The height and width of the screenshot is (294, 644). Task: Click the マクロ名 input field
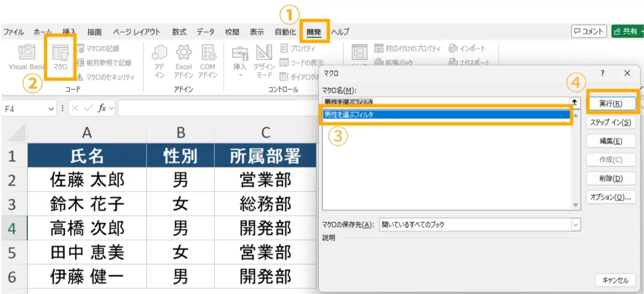click(446, 101)
